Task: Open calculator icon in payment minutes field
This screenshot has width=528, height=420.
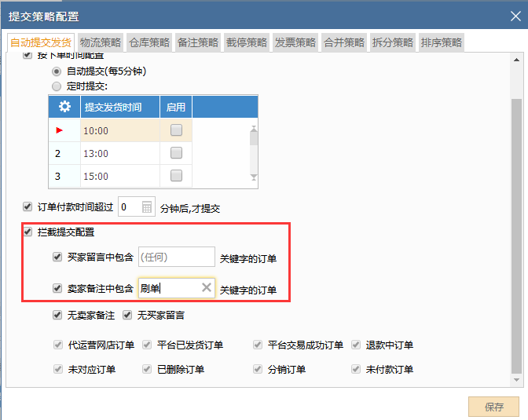Action: [x=148, y=207]
